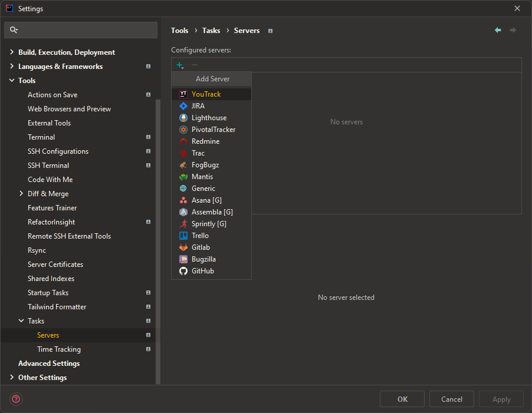
Task: Click the Cancel button
Action: point(452,399)
